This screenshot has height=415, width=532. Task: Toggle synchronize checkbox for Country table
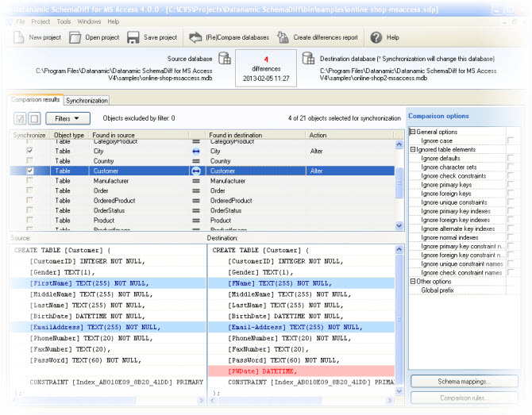pyautogui.click(x=30, y=160)
